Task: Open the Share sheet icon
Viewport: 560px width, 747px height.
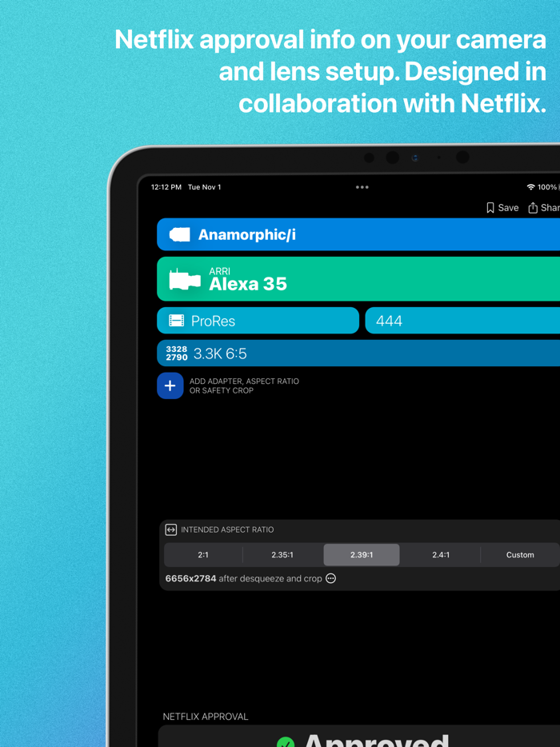Action: click(533, 208)
